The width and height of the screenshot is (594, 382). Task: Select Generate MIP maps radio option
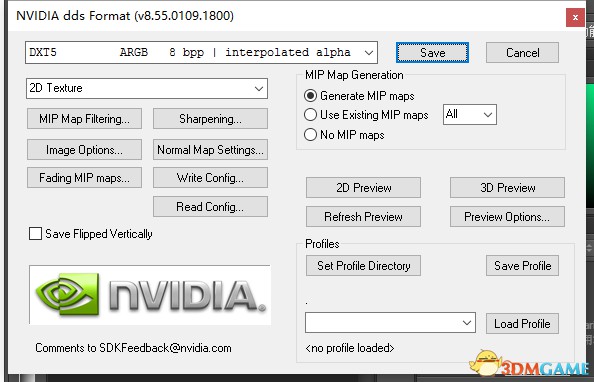coord(310,96)
